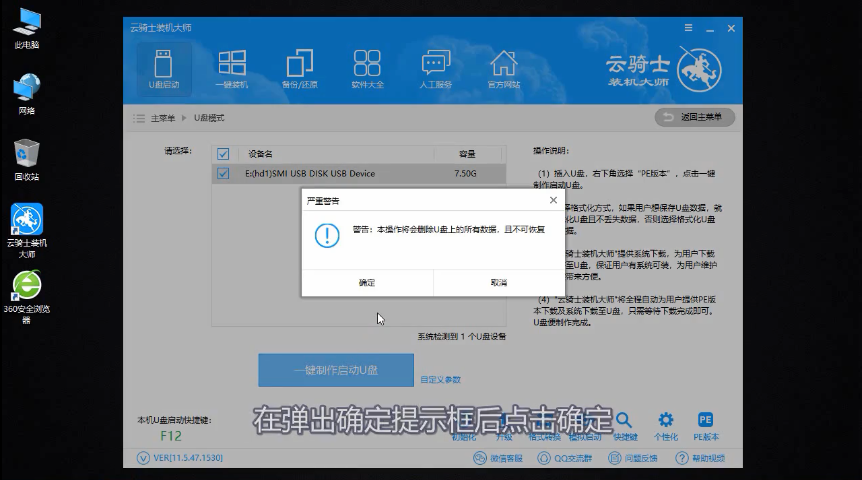This screenshot has height=480, width=862.
Task: Toggle the select-all checkbox in the device header
Action: click(223, 154)
